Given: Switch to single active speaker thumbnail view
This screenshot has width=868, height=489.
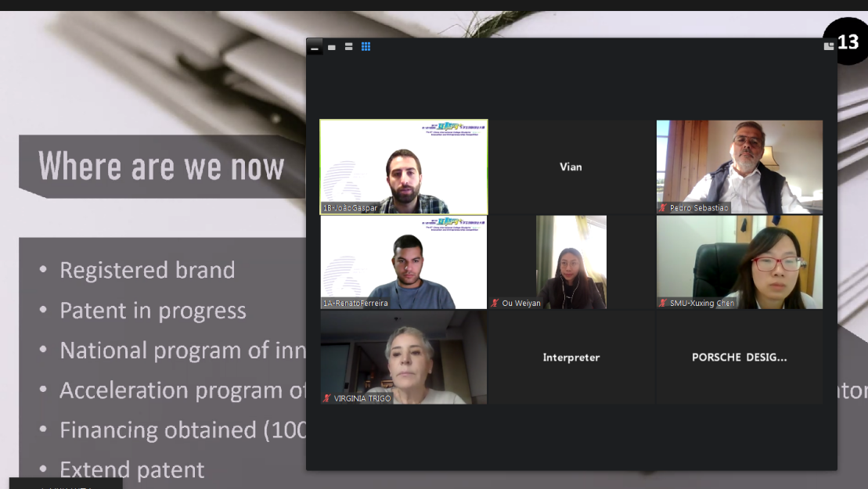Looking at the screenshot, I should (332, 47).
